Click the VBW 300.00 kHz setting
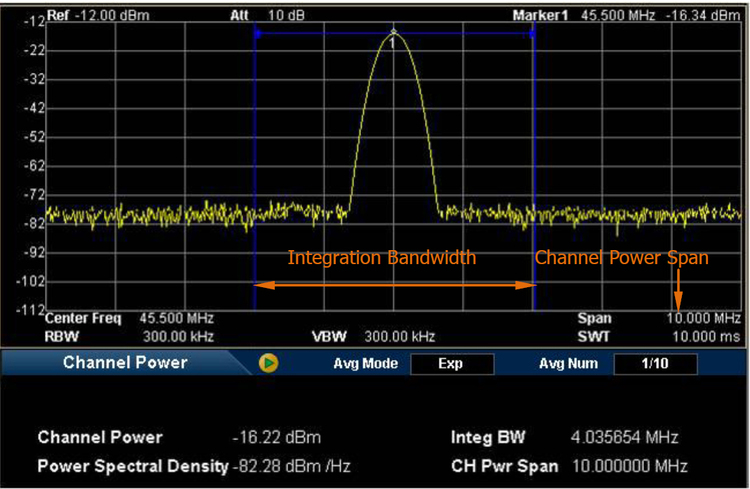 tap(399, 336)
